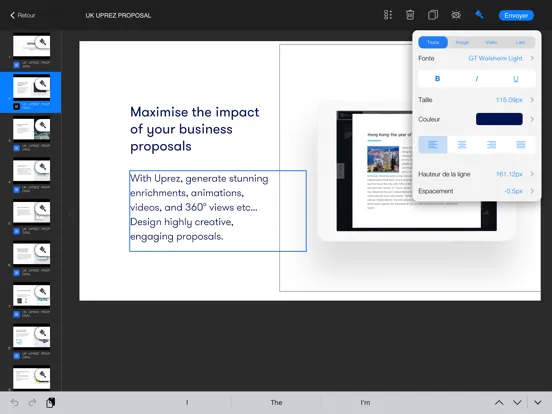Screen dimensions: 552x414
Task: Delete the slide with the trash icon
Action: [410, 15]
